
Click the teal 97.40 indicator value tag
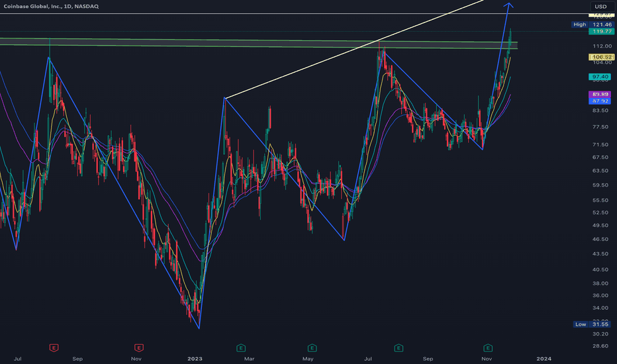[600, 77]
